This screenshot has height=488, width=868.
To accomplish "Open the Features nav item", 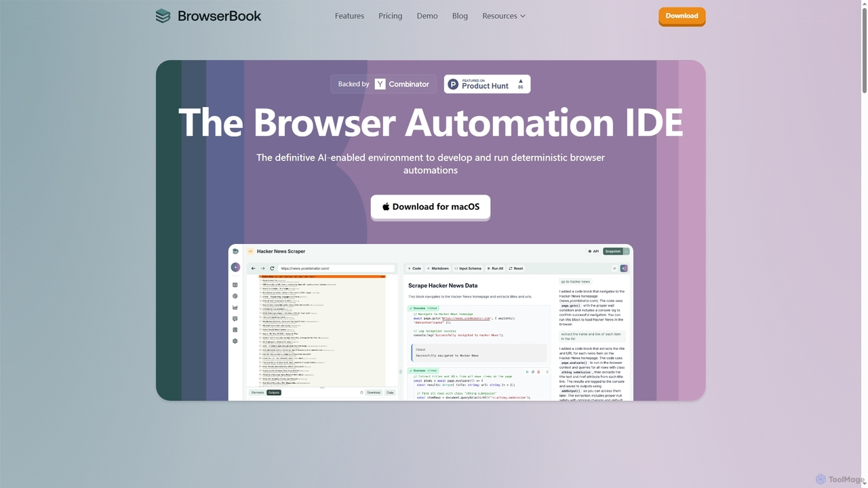I will 349,16.
